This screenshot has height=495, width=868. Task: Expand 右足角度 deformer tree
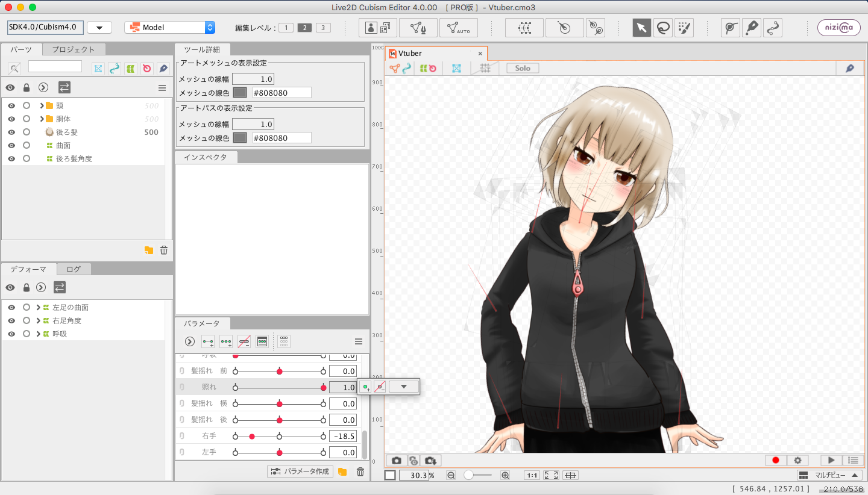tap(38, 320)
